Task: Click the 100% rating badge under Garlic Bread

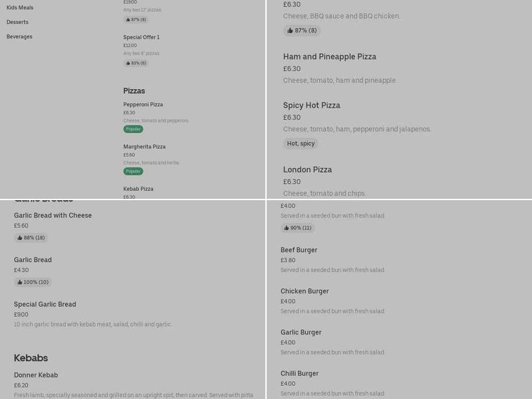Action: tap(33, 282)
